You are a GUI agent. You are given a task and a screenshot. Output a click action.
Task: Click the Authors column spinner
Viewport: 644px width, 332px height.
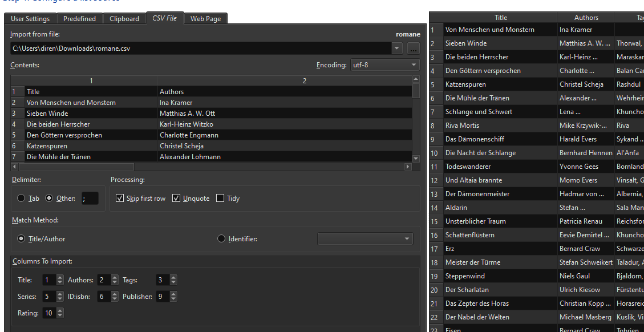click(108, 280)
